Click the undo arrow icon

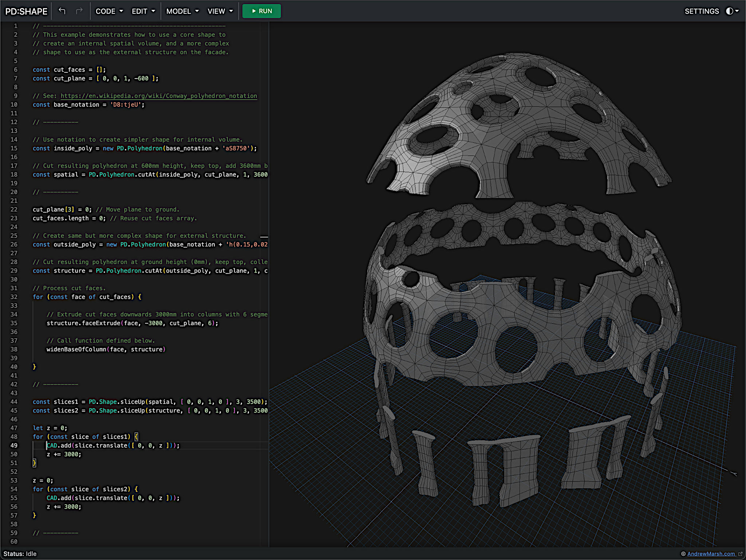(x=62, y=11)
